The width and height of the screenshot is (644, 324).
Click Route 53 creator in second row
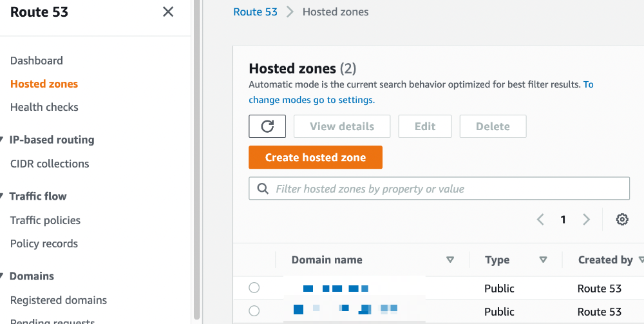tap(599, 312)
